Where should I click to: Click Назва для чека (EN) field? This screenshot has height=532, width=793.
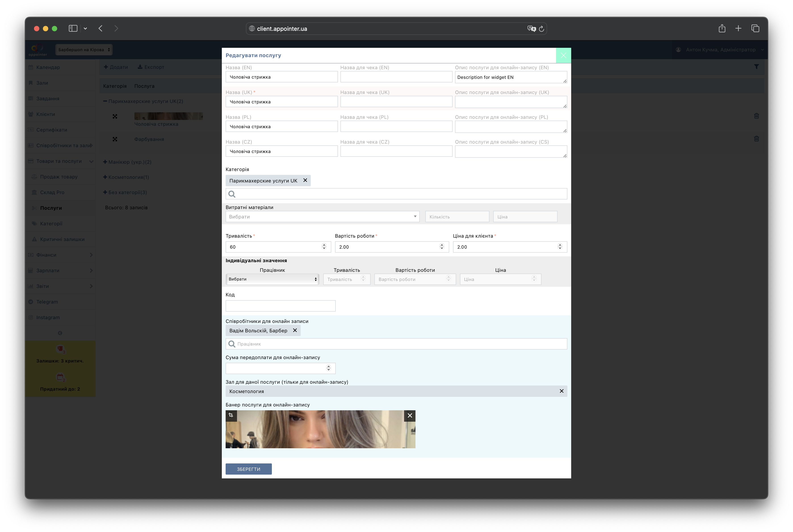pyautogui.click(x=396, y=77)
